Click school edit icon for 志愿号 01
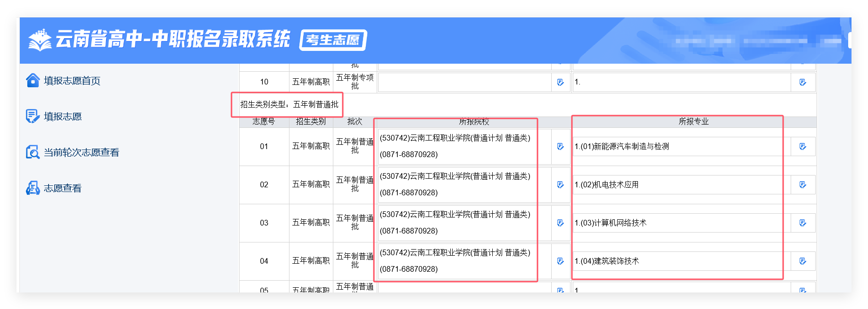The height and width of the screenshot is (309, 868). [x=560, y=147]
